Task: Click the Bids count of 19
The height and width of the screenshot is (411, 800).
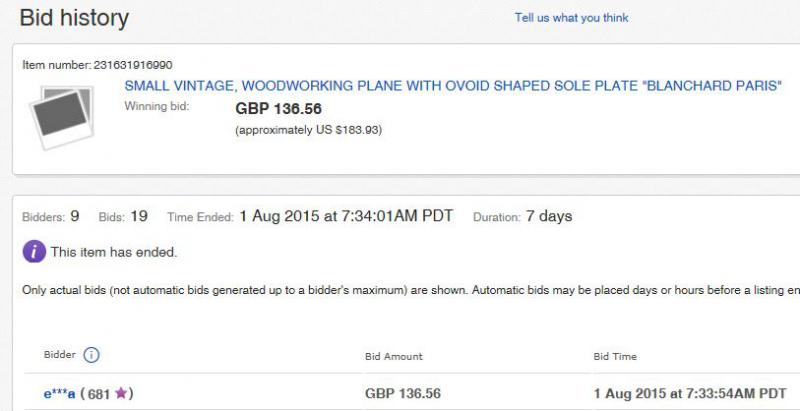Action: (139, 216)
